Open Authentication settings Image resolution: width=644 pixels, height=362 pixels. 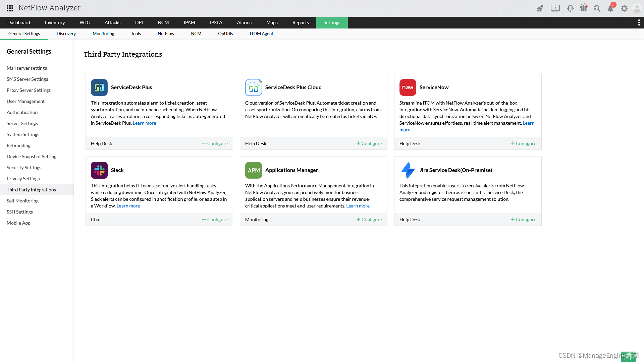tap(22, 112)
